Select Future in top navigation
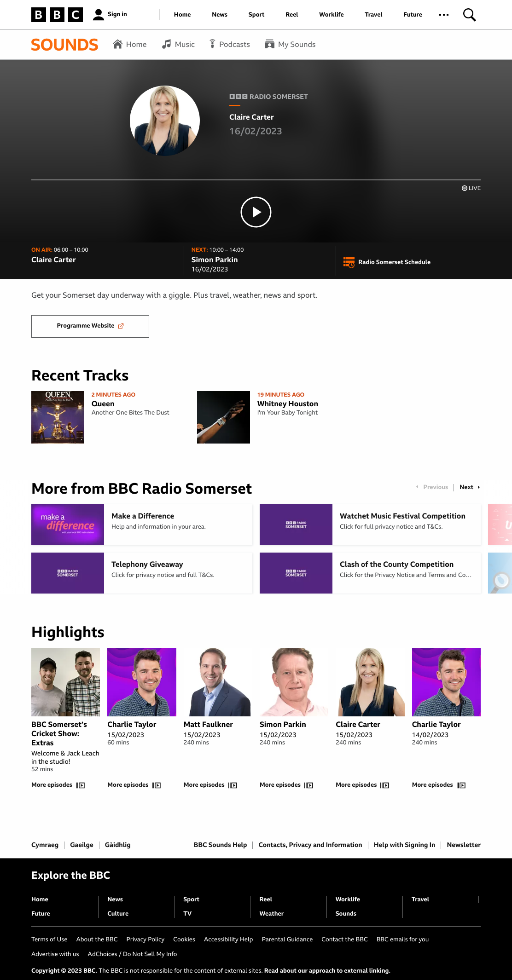Screen dimensions: 512x980 pos(413,15)
